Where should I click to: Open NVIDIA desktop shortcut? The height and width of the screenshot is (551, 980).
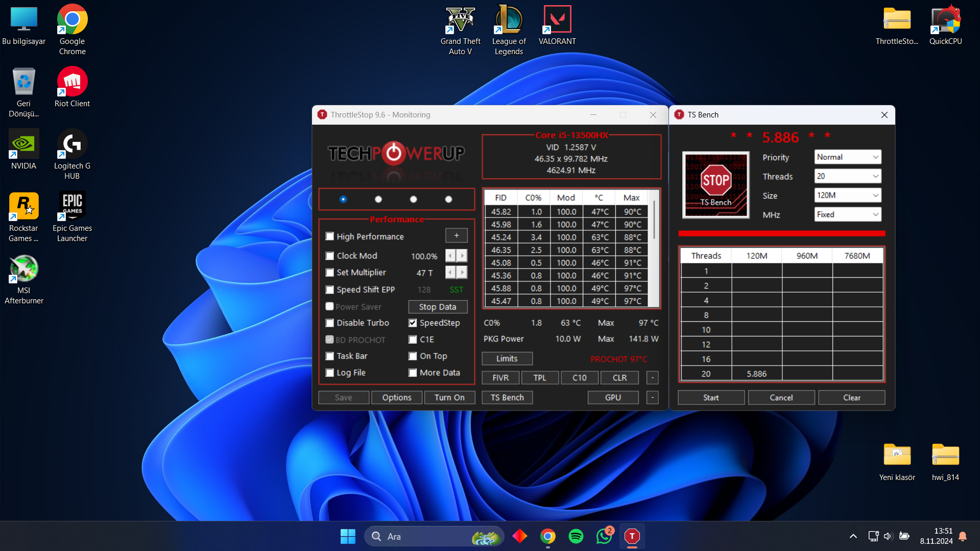coord(23,150)
